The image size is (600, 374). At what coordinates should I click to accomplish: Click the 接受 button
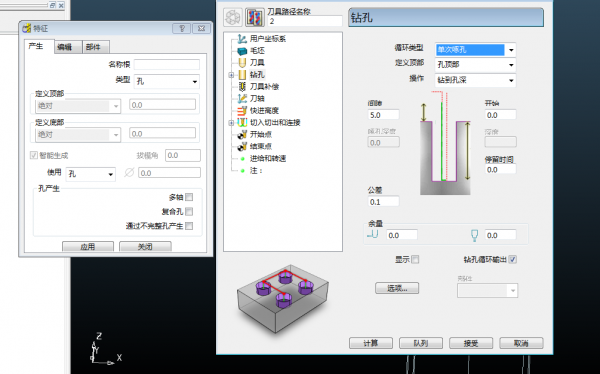[x=471, y=343]
